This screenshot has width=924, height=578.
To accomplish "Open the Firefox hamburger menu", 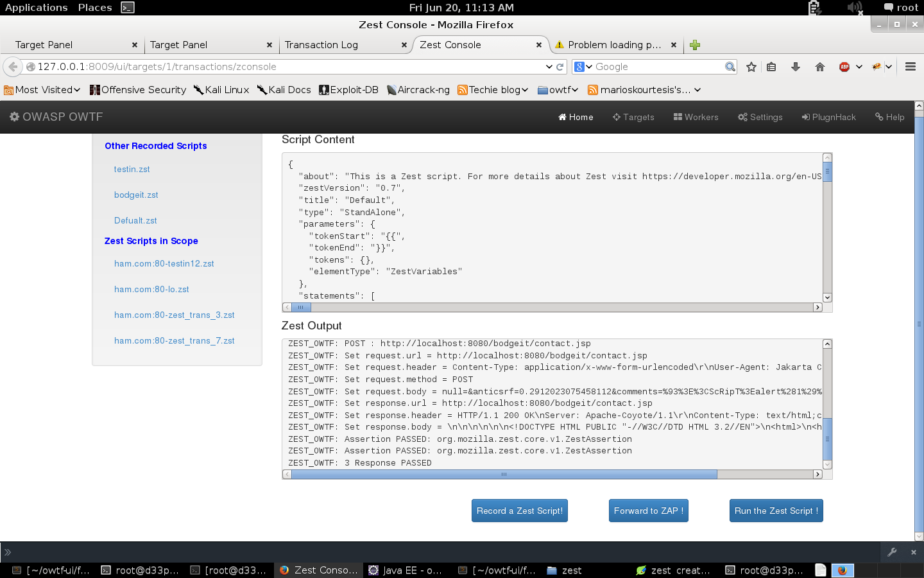I will pos(910,67).
